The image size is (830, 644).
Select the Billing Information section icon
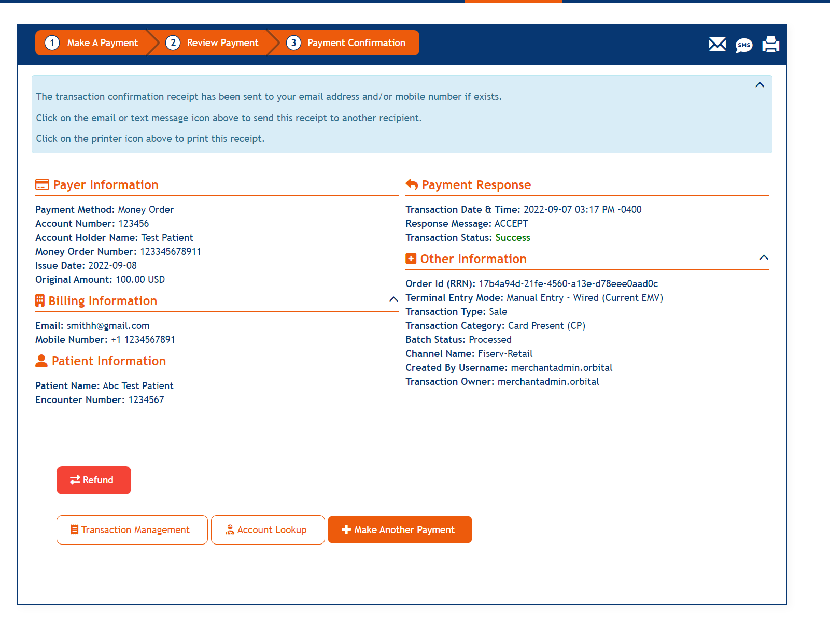click(40, 300)
